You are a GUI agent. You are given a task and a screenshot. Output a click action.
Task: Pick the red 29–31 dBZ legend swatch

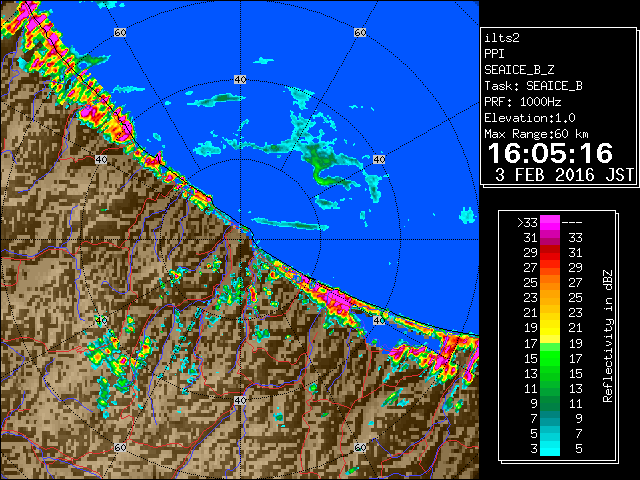coord(550,253)
